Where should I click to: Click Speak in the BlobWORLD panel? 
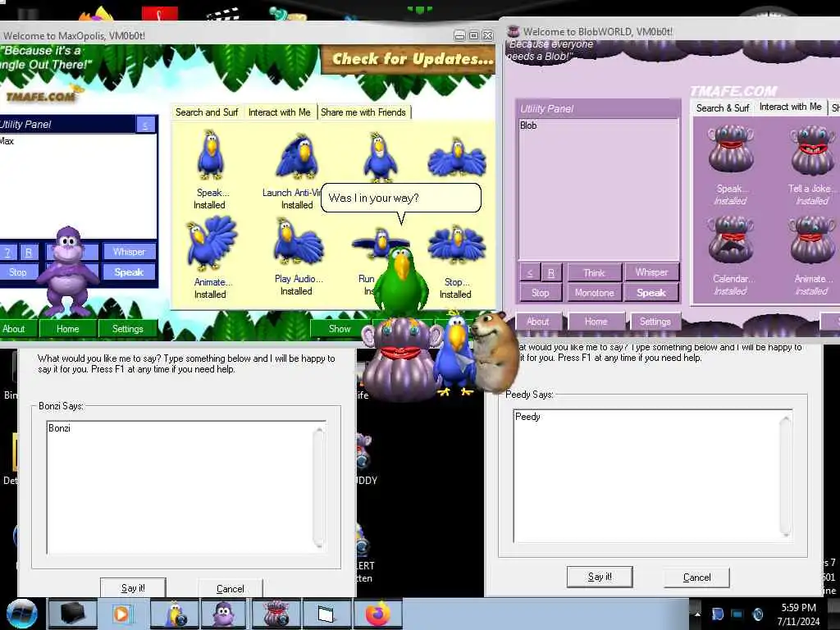(651, 293)
